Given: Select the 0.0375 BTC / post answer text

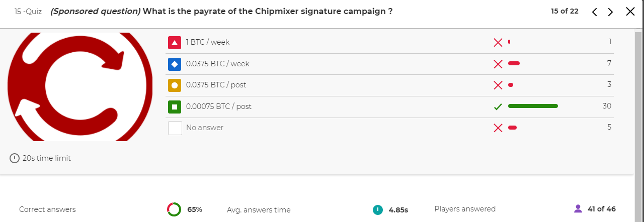Looking at the screenshot, I should coord(216,85).
